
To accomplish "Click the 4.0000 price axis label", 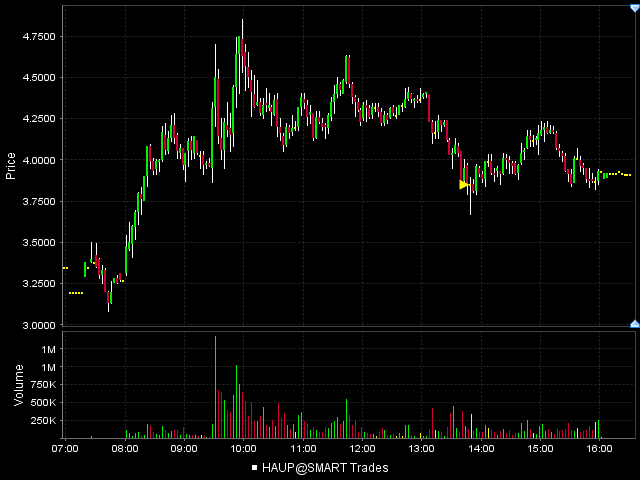I will pos(39,160).
